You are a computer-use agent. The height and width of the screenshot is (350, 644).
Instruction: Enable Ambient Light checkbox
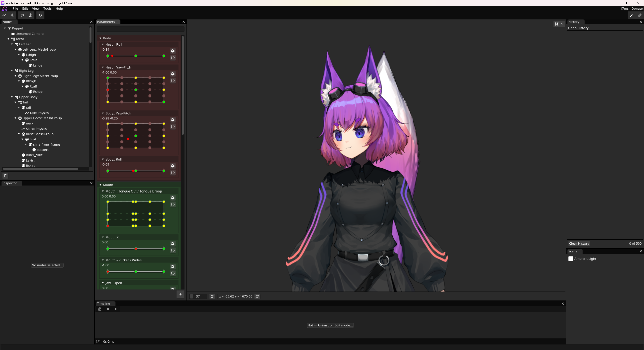571,259
